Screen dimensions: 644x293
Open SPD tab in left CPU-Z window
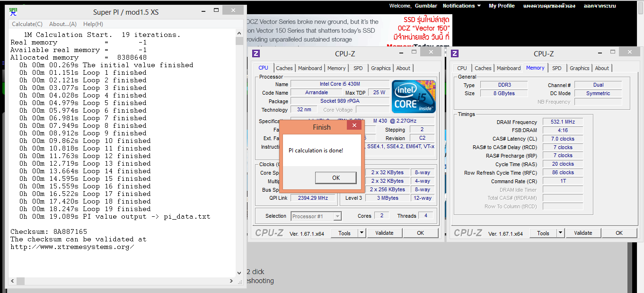pos(358,68)
